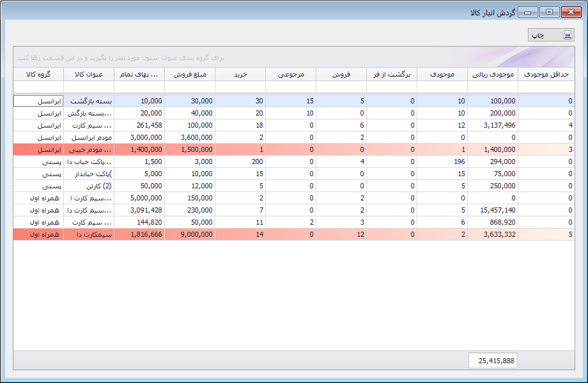Click the موجودی column header
This screenshot has width=588, height=383.
[x=442, y=74]
